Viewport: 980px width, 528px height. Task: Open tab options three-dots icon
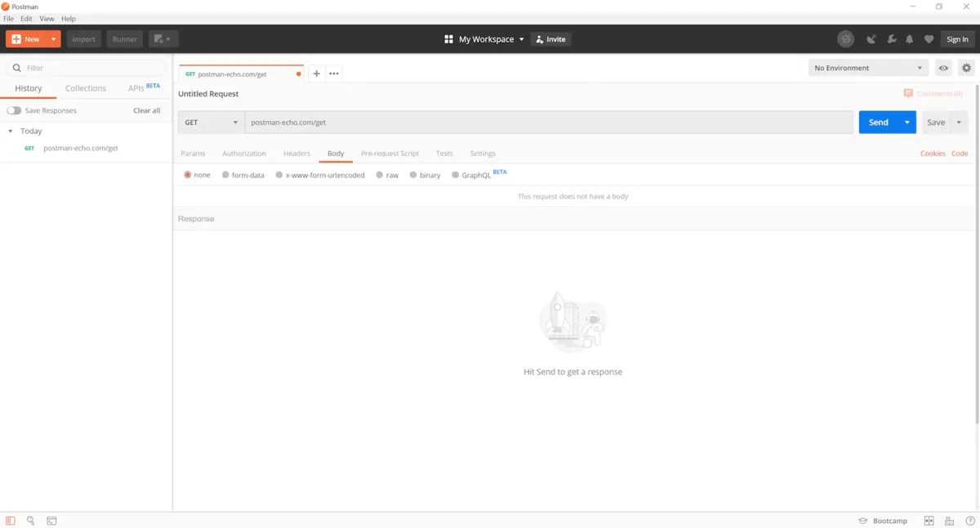(334, 74)
